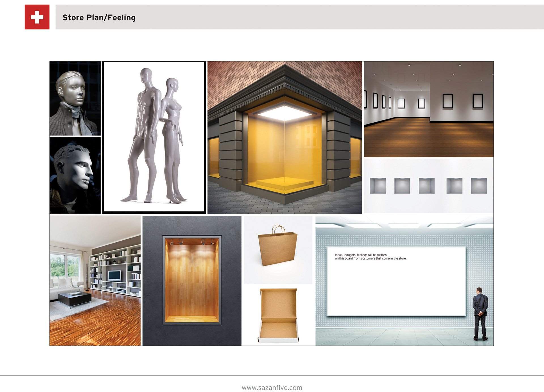Select the kraft paper shopping bag image
The height and width of the screenshot is (392, 544).
coord(278,250)
